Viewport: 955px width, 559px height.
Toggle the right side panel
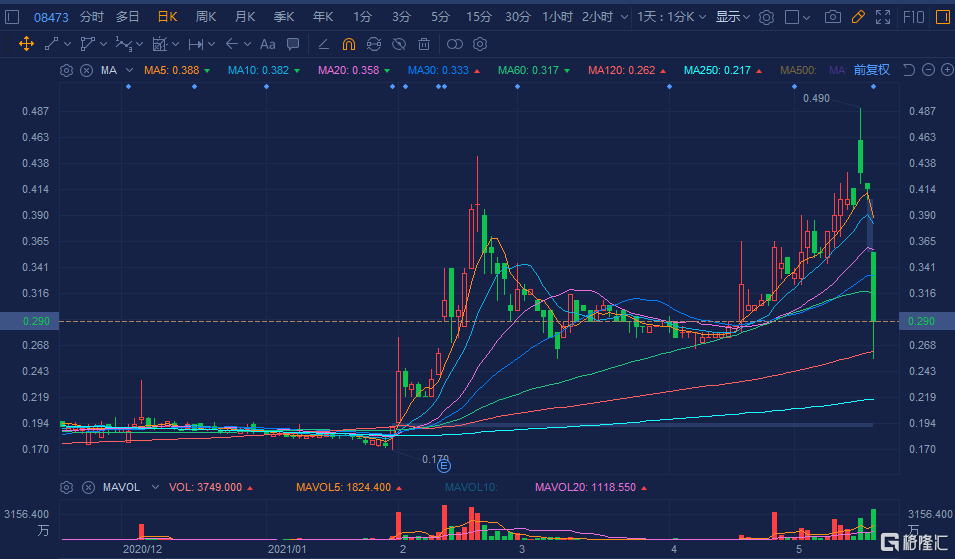pyautogui.click(x=943, y=17)
